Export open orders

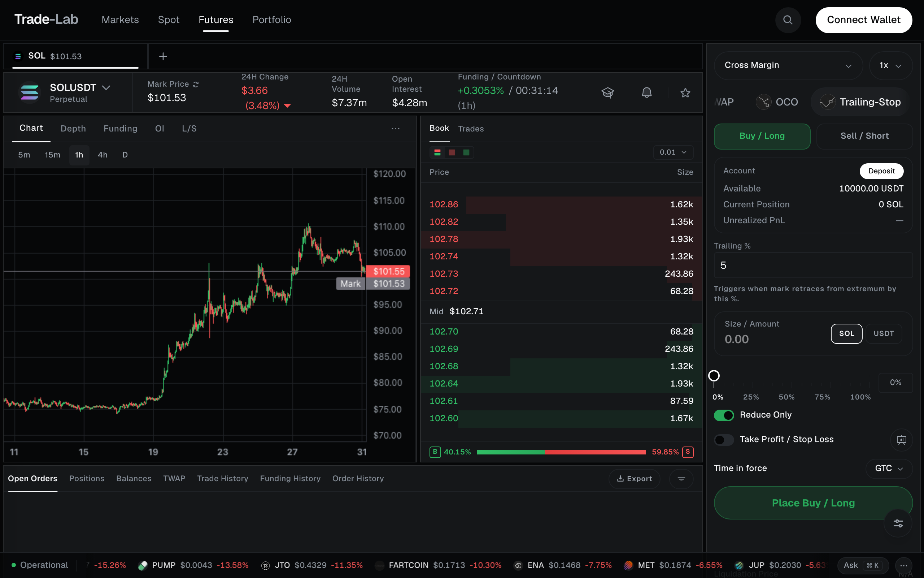pyautogui.click(x=634, y=479)
